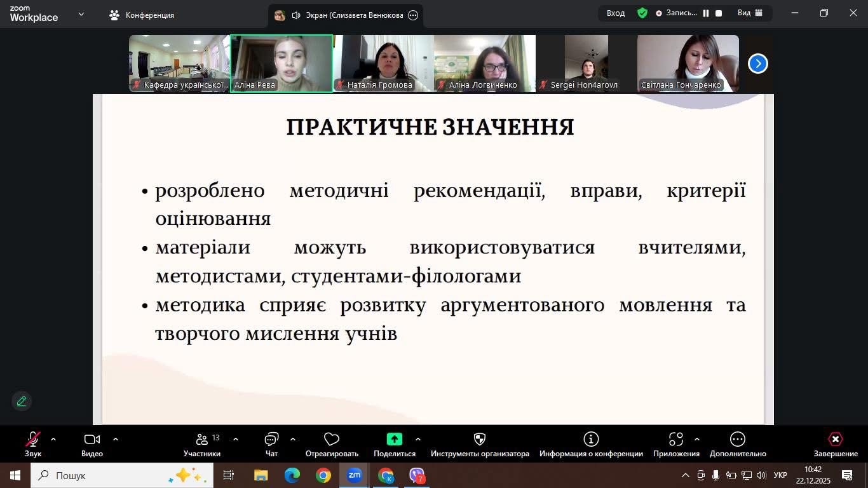Click the Завершение end meeting button

(x=836, y=444)
